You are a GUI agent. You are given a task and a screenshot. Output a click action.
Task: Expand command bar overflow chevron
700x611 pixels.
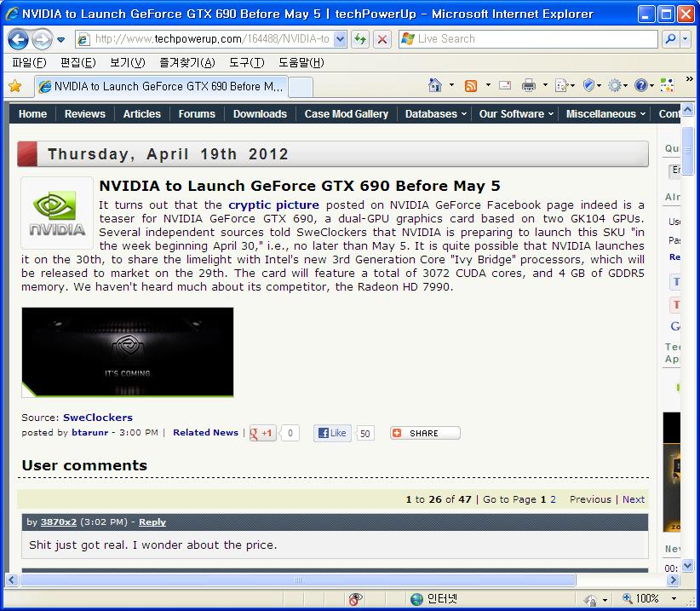point(690,79)
